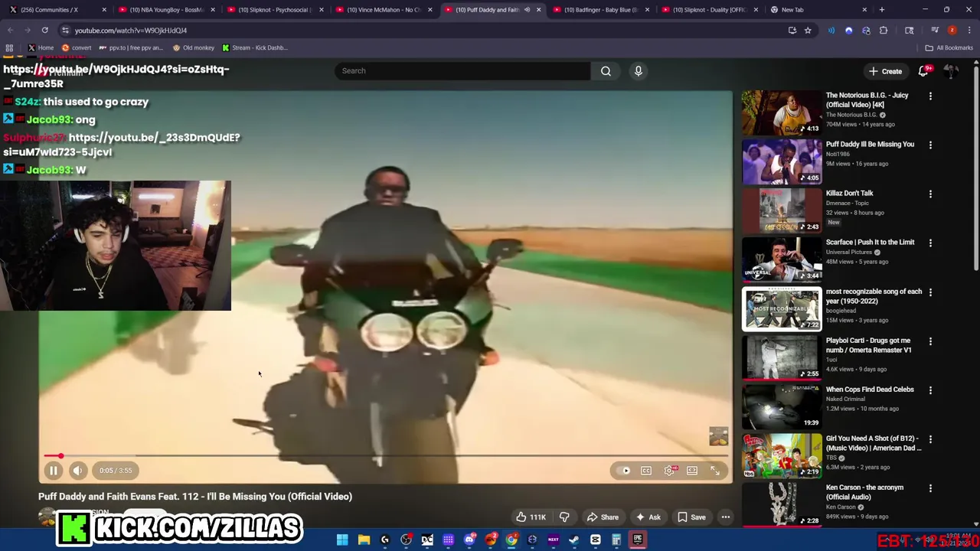The width and height of the screenshot is (980, 551).
Task: Open the browser extensions puzzle icon
Action: (884, 30)
